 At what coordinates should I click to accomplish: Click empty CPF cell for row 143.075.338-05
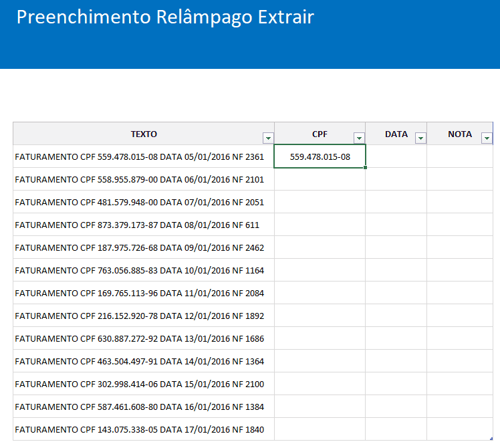tap(320, 429)
